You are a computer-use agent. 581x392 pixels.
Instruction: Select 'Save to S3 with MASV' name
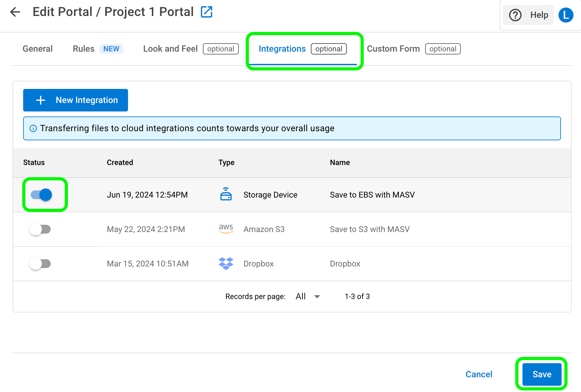click(370, 229)
